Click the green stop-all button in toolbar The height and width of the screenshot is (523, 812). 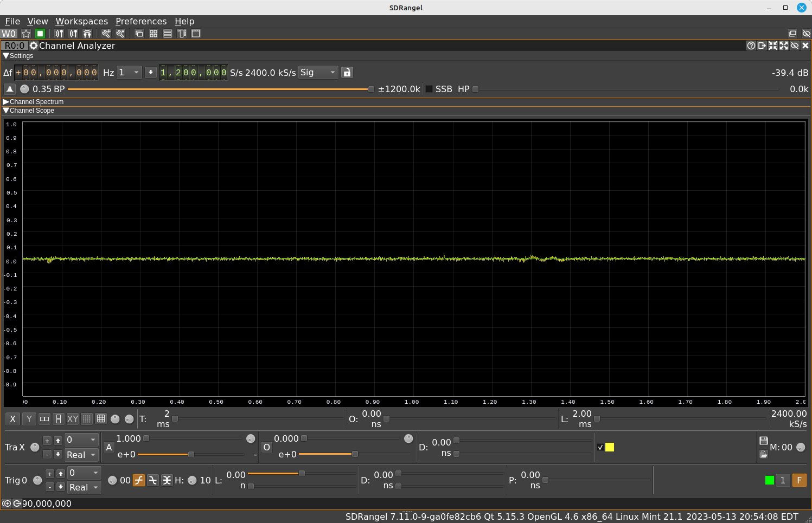click(x=40, y=34)
